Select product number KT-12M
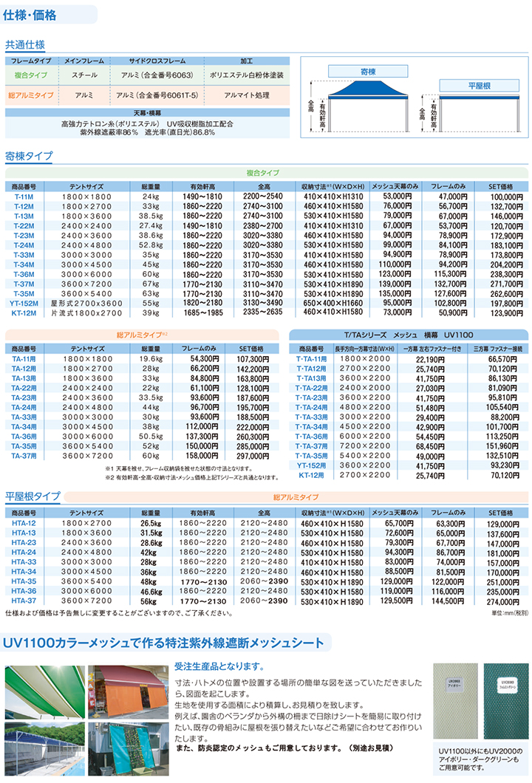Viewport: 532px width, 783px height. tap(24, 313)
